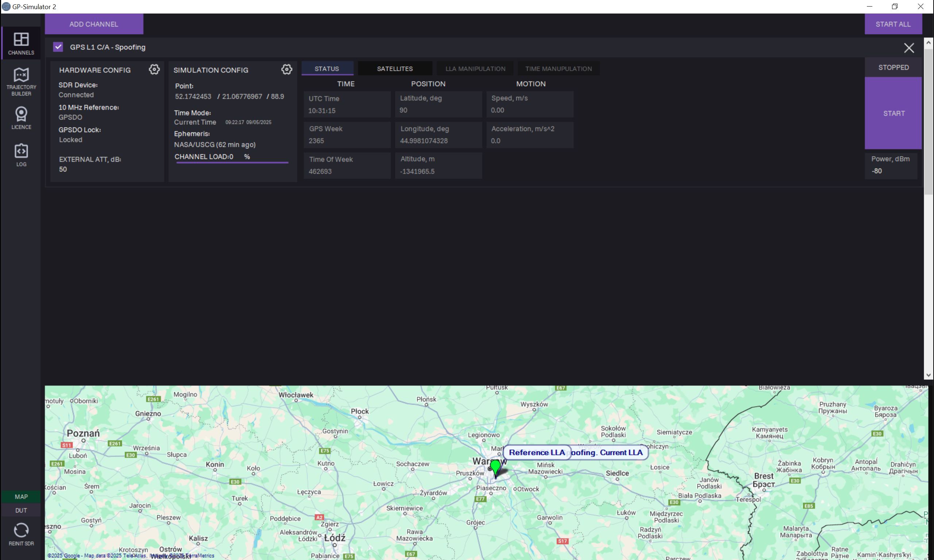Click the ADD CHANNEL button
Viewport: 934px width, 560px height.
[94, 24]
